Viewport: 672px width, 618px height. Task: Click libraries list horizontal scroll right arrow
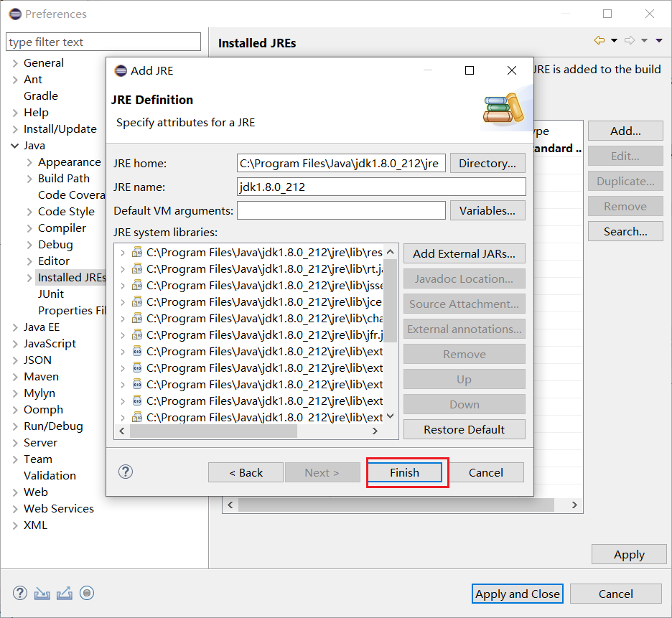pyautogui.click(x=375, y=431)
